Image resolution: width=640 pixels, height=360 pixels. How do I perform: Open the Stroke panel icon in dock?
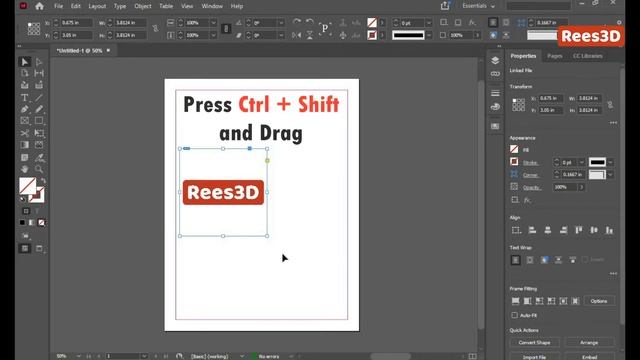[495, 93]
